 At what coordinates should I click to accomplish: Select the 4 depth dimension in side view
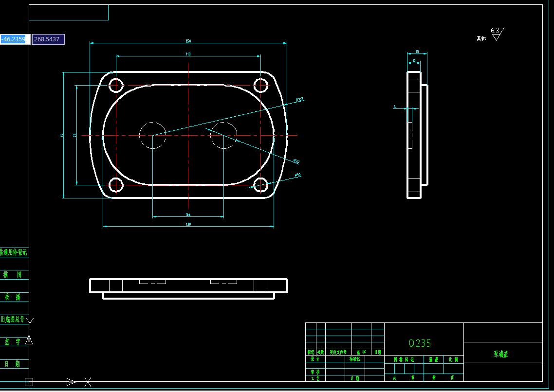(x=395, y=107)
